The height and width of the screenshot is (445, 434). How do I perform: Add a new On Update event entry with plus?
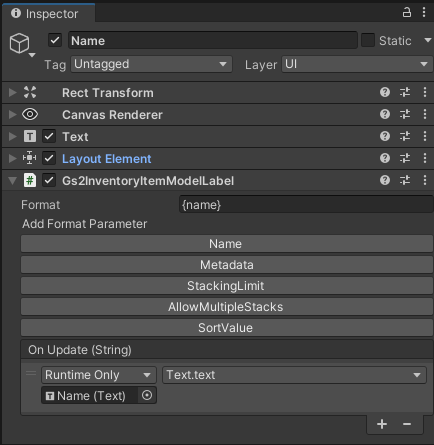click(382, 424)
